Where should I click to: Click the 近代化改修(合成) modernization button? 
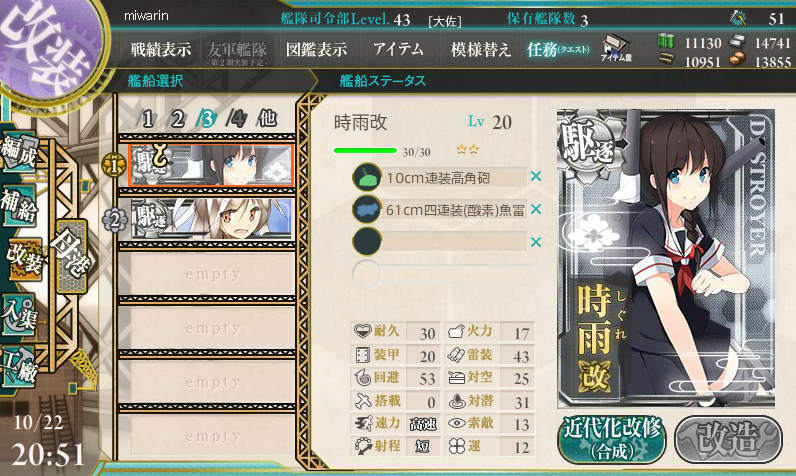pyautogui.click(x=612, y=439)
